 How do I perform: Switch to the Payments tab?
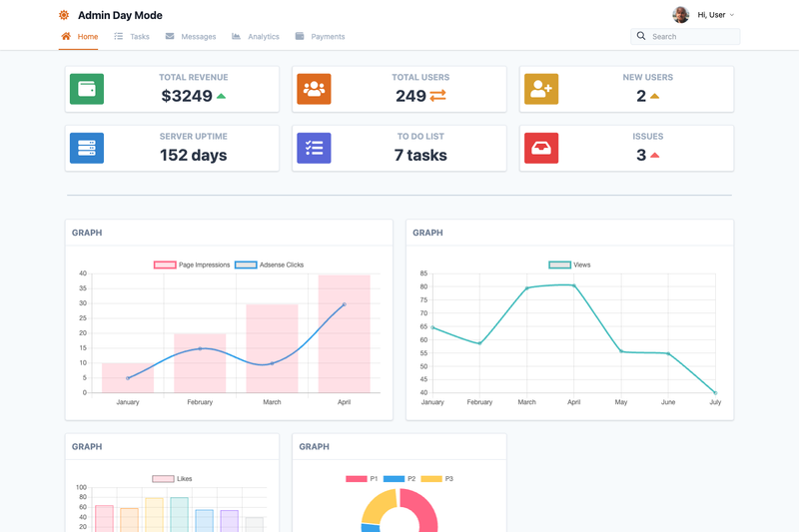(x=320, y=37)
